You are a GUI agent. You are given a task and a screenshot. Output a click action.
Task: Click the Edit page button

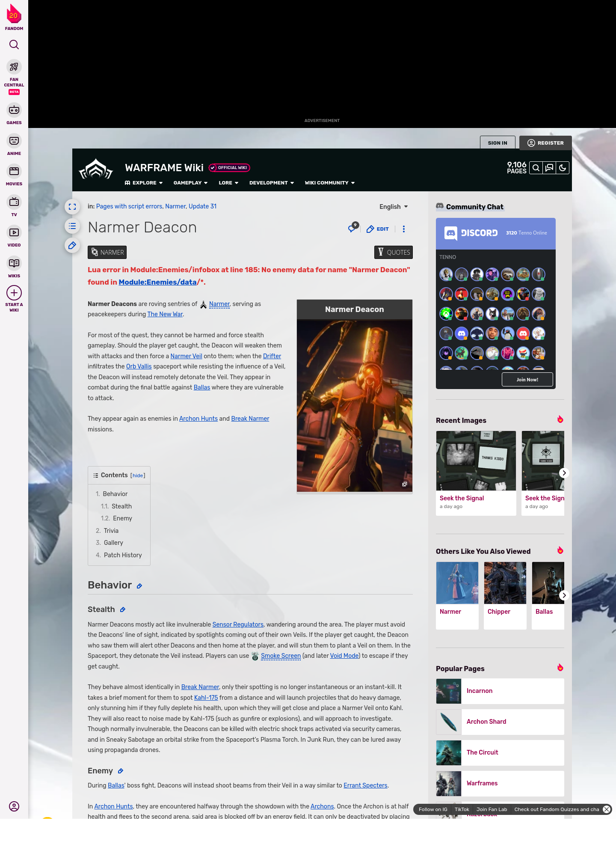378,229
